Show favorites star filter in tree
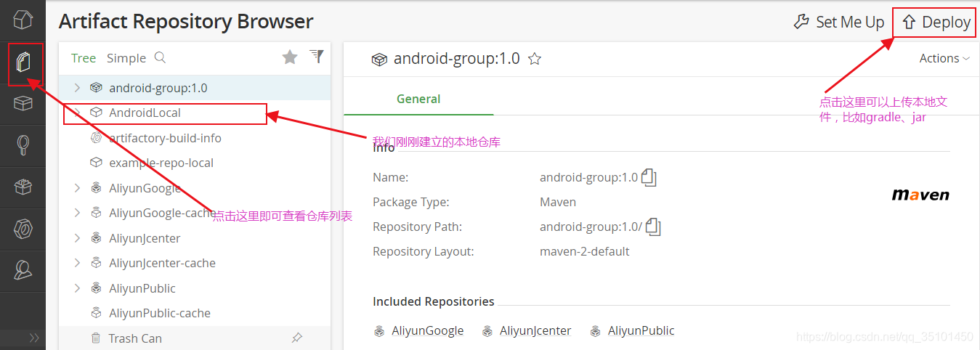 (290, 57)
